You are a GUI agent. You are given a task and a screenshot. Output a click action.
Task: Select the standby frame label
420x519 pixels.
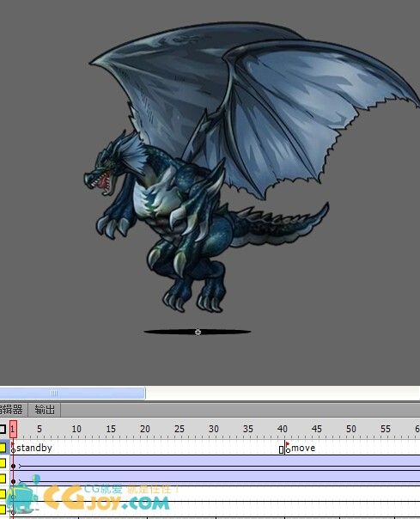coord(34,448)
